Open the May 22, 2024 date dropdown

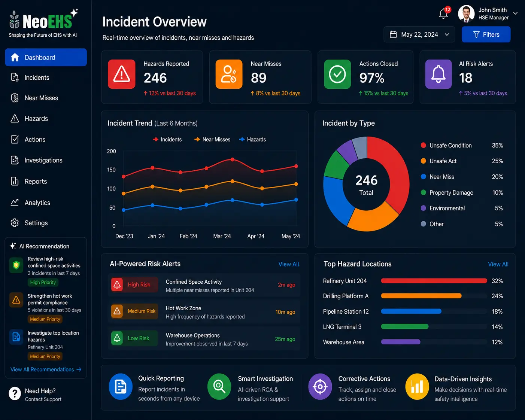[419, 34]
